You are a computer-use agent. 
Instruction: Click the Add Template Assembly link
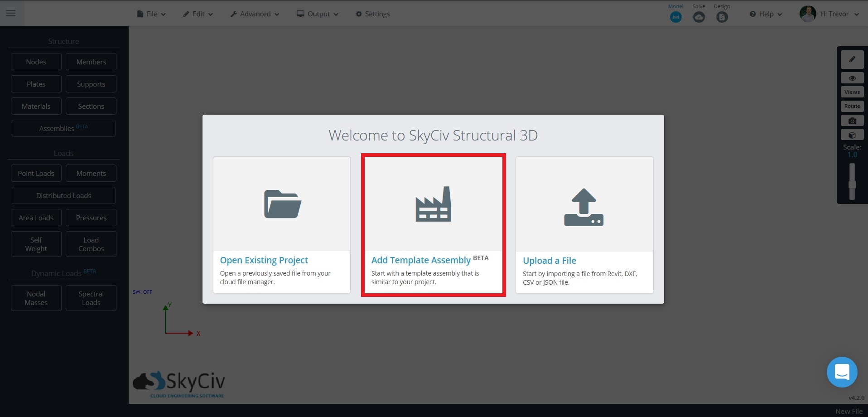pyautogui.click(x=421, y=260)
